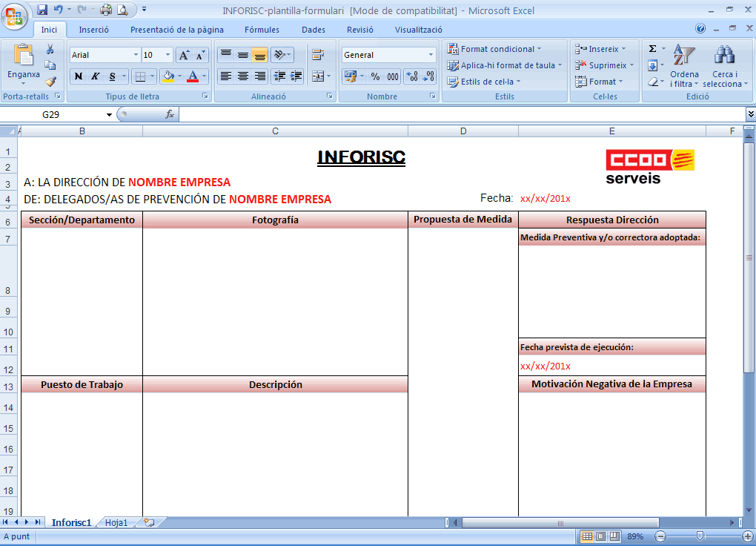Switch to the Hoja1 sheet tab
The height and width of the screenshot is (546, 756).
tap(116, 523)
